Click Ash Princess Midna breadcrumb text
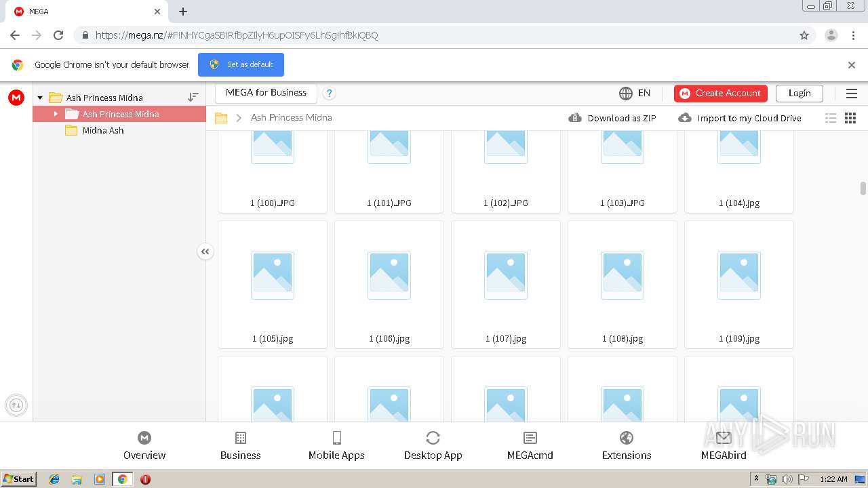The height and width of the screenshot is (488, 868). pos(292,117)
